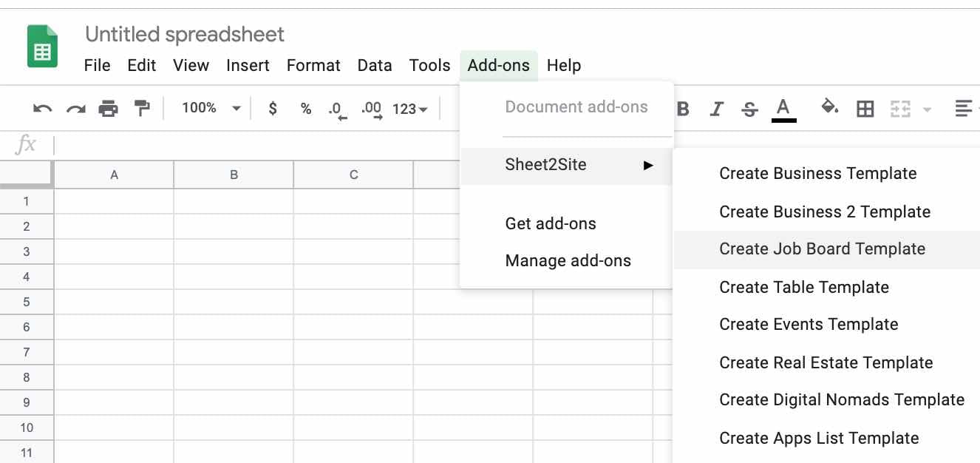Click the redo arrow icon

coord(75,109)
